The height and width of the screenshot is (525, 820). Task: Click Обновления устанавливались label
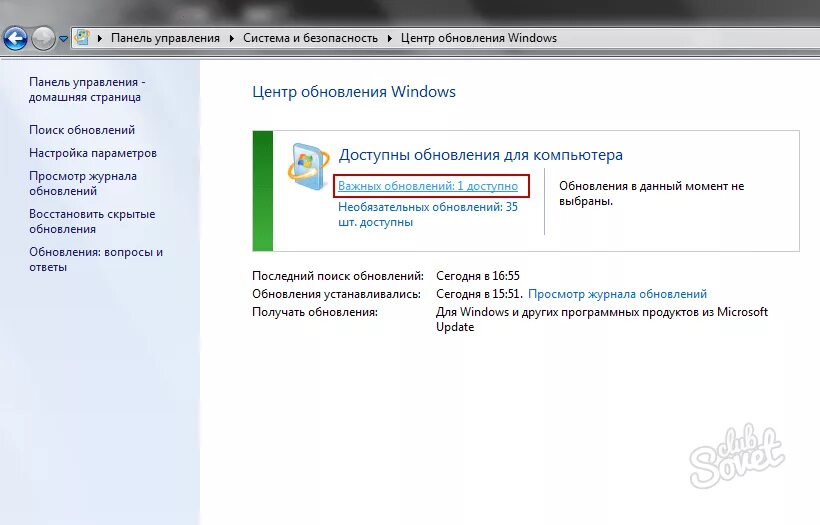click(x=336, y=294)
